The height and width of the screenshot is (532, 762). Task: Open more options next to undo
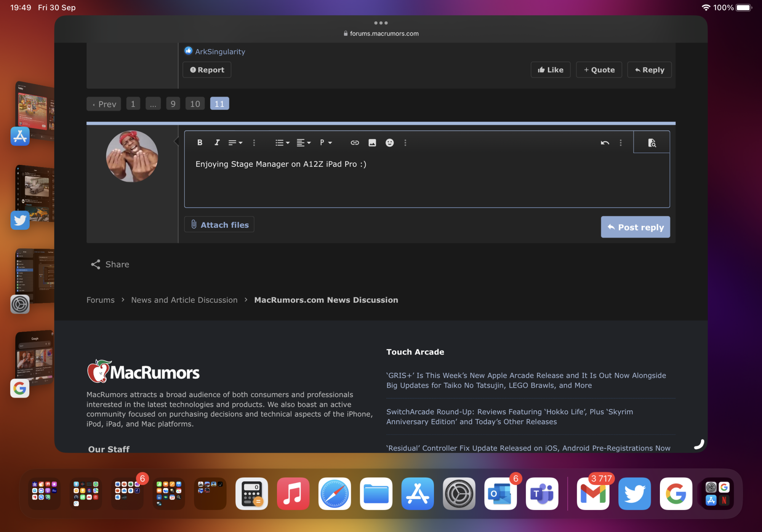click(621, 142)
